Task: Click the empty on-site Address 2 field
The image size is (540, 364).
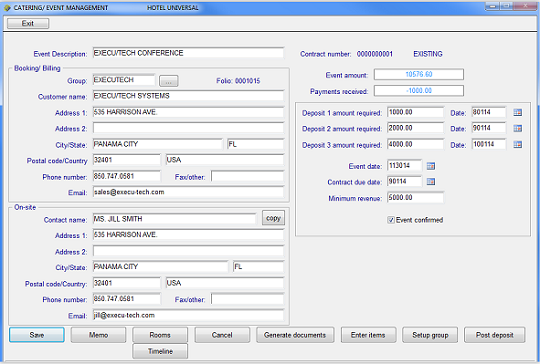Action: click(188, 251)
